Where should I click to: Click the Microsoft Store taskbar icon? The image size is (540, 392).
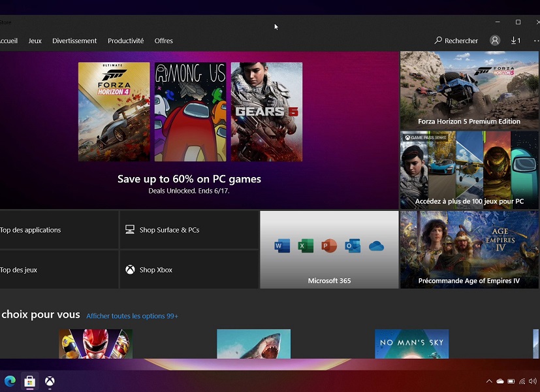(29, 381)
